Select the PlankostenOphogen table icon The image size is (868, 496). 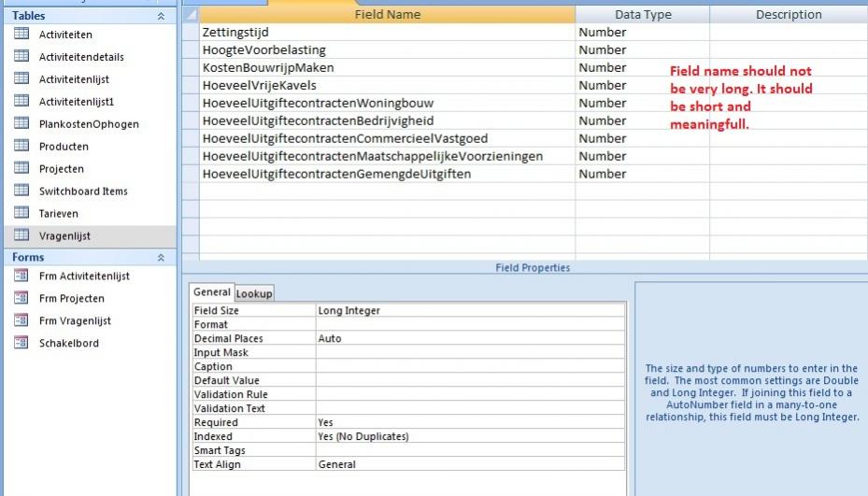tap(21, 124)
